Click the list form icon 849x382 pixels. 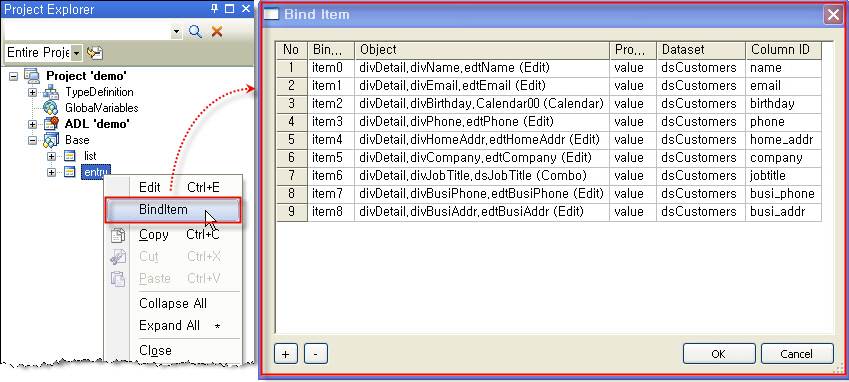click(x=69, y=156)
